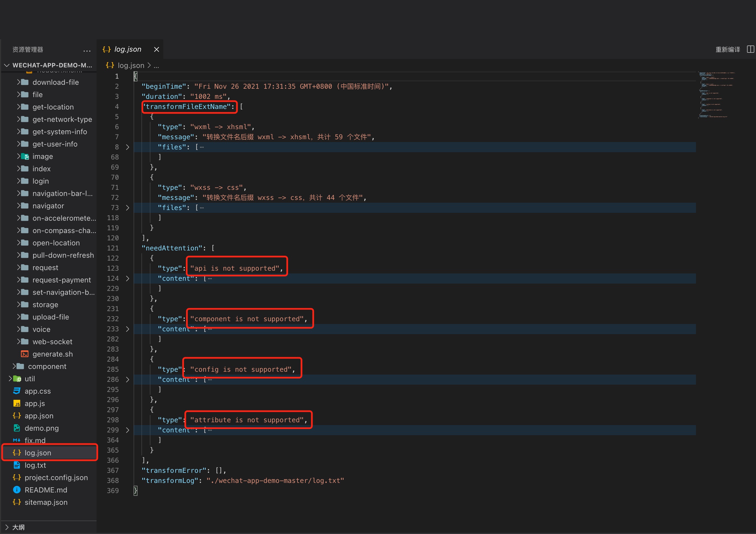Click the 重新编译 recompile button
The width and height of the screenshot is (756, 534).
coord(728,49)
